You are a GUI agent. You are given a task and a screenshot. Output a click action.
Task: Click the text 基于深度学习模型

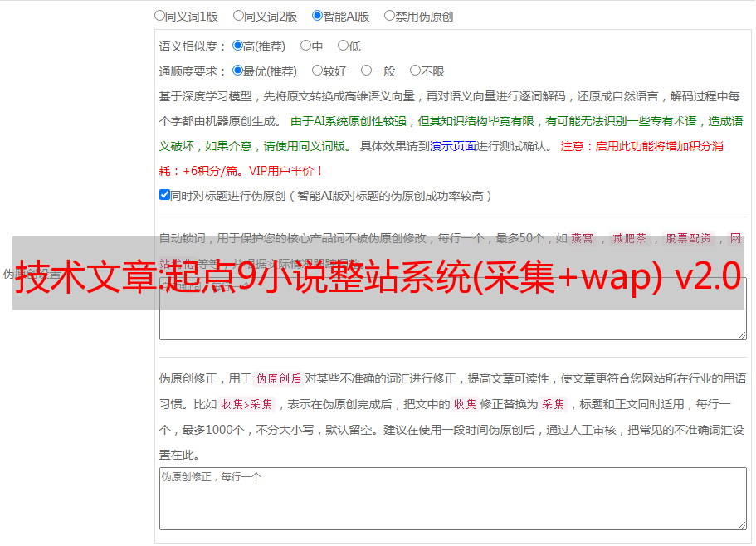pyautogui.click(x=206, y=96)
